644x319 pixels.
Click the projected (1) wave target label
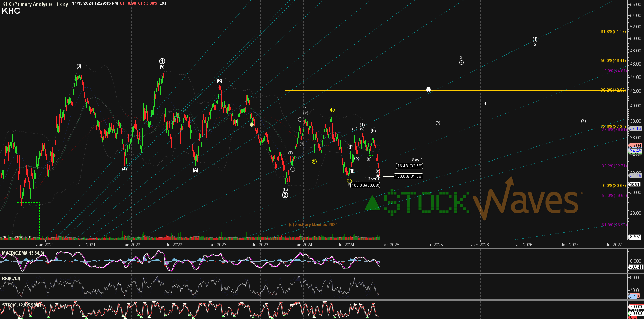535,39
